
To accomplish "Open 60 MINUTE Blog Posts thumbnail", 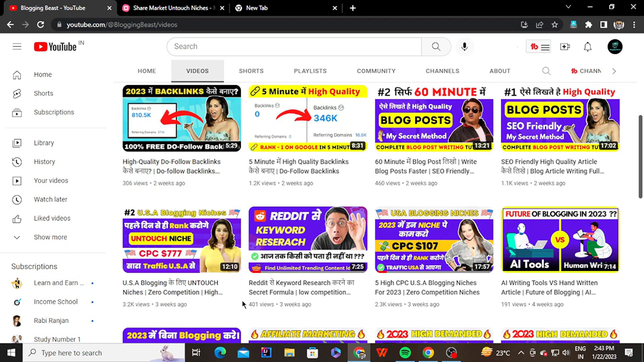I will pos(434,118).
